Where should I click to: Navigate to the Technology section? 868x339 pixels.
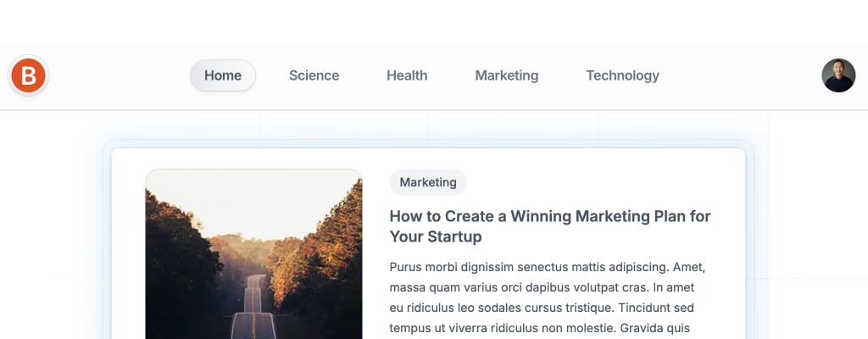click(x=622, y=75)
